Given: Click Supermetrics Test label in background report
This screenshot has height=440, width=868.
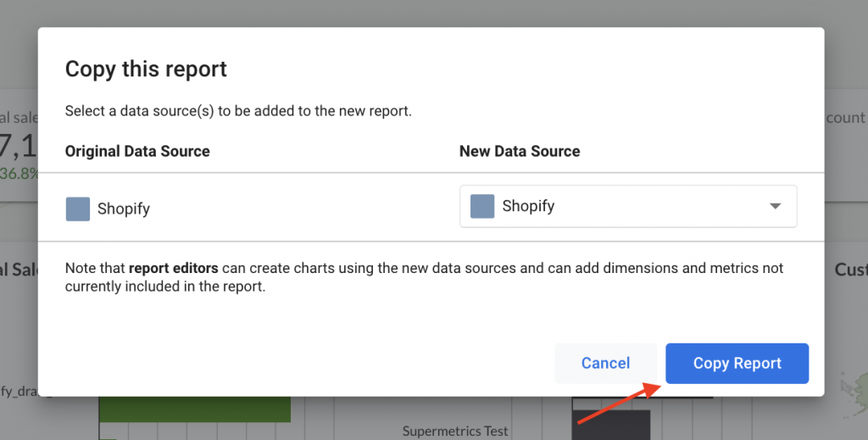Looking at the screenshot, I should click(455, 431).
